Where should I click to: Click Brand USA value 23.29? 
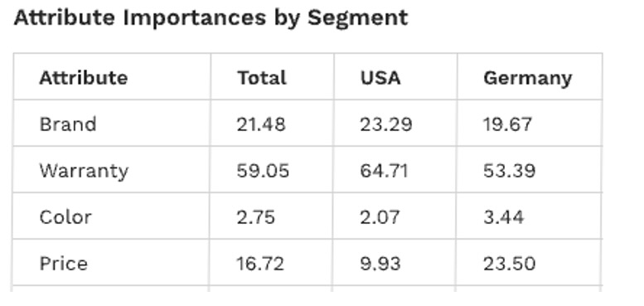click(x=385, y=124)
